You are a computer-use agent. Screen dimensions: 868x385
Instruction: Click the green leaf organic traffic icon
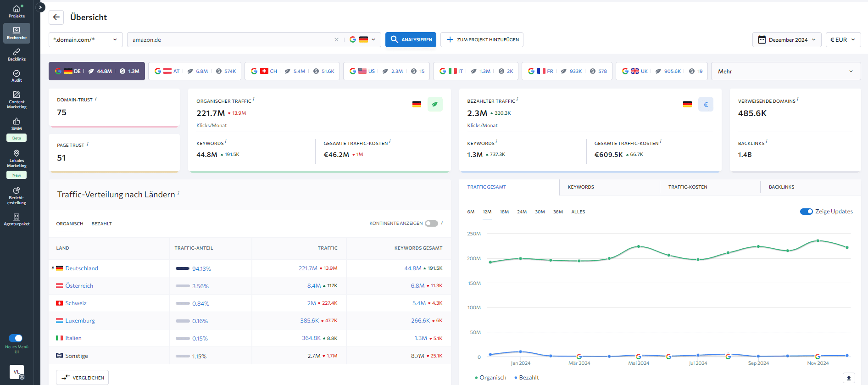tap(435, 104)
